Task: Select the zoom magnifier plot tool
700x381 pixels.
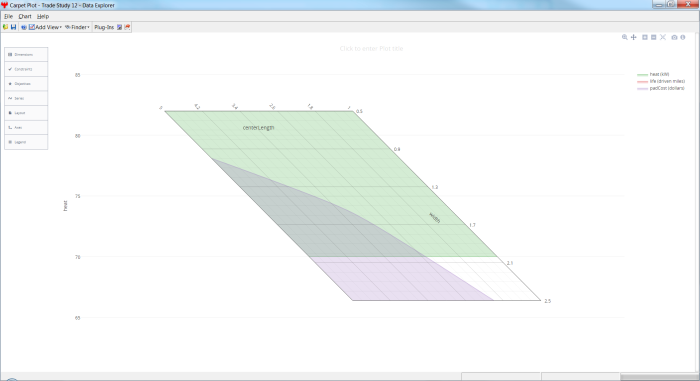Action: [x=625, y=38]
